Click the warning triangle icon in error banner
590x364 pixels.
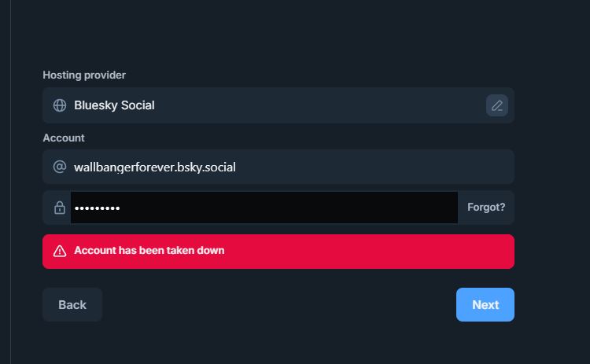tap(59, 251)
